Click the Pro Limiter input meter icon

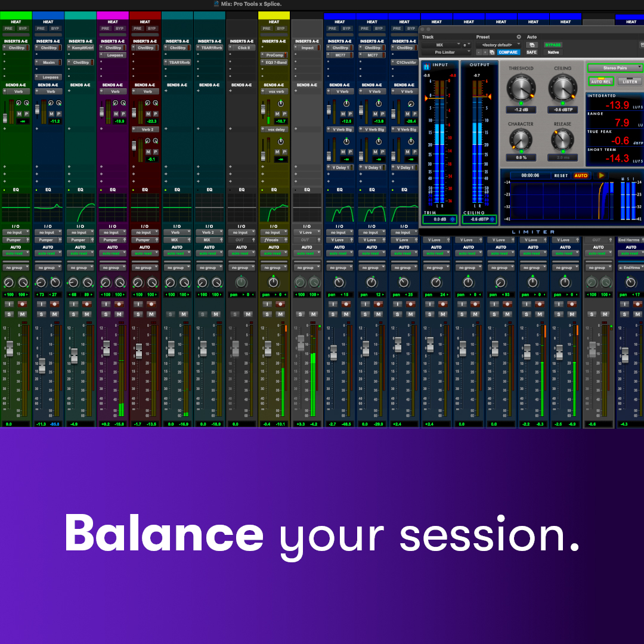point(426,66)
